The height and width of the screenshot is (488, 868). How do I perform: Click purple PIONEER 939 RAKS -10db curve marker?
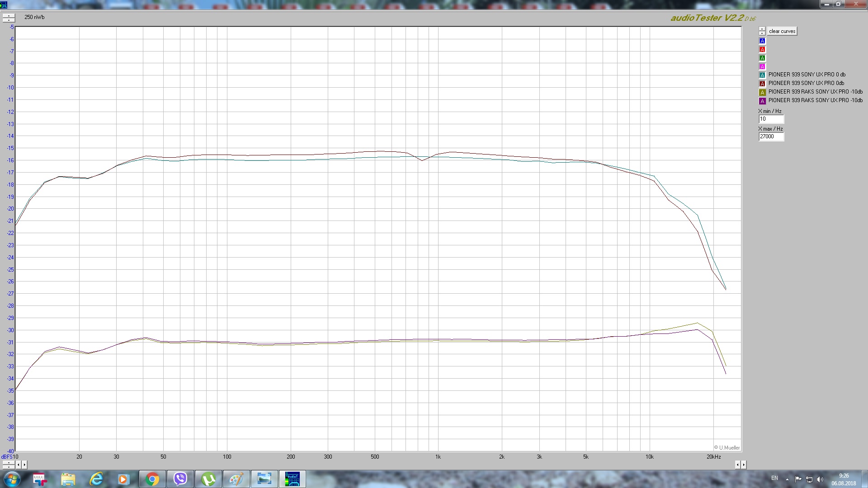[x=762, y=101]
